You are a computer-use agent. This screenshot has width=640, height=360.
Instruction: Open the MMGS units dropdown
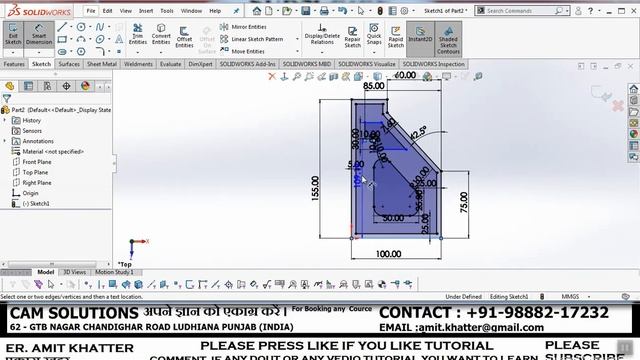pyautogui.click(x=589, y=297)
